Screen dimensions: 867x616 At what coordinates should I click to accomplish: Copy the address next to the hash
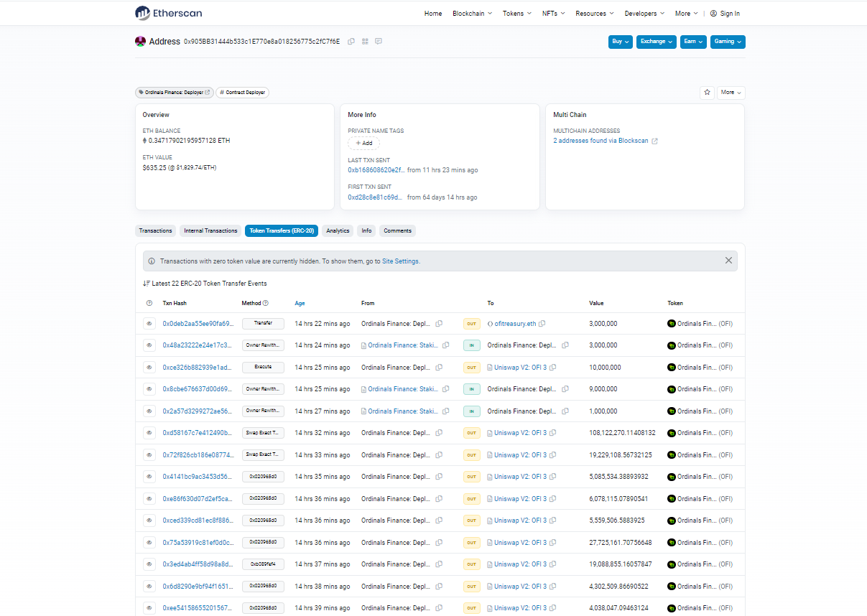(351, 42)
